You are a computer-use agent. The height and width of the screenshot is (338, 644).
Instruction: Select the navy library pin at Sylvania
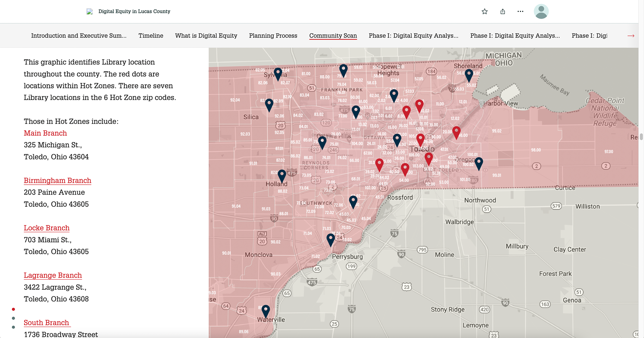tap(278, 75)
